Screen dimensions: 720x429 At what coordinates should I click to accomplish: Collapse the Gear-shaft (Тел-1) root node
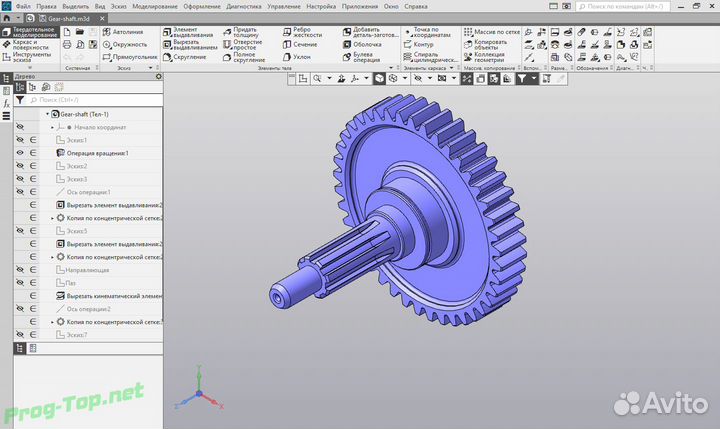(x=46, y=114)
